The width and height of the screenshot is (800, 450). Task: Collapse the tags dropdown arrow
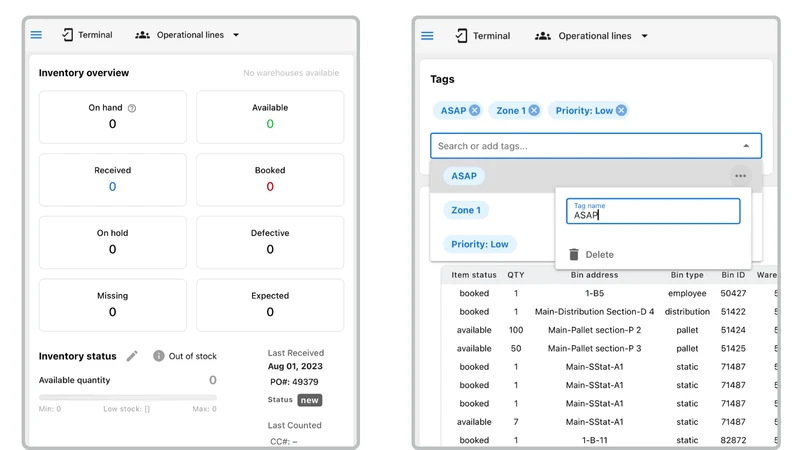click(x=746, y=146)
